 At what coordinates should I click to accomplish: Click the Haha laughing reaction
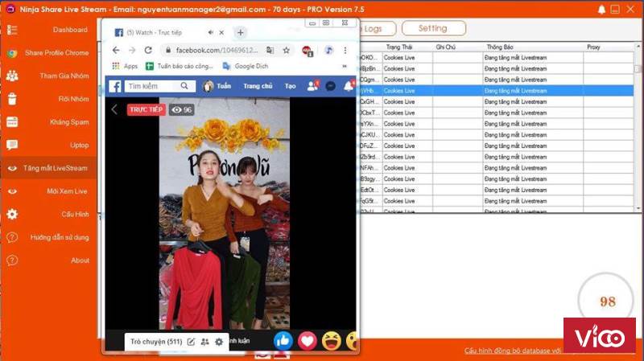[x=332, y=341]
